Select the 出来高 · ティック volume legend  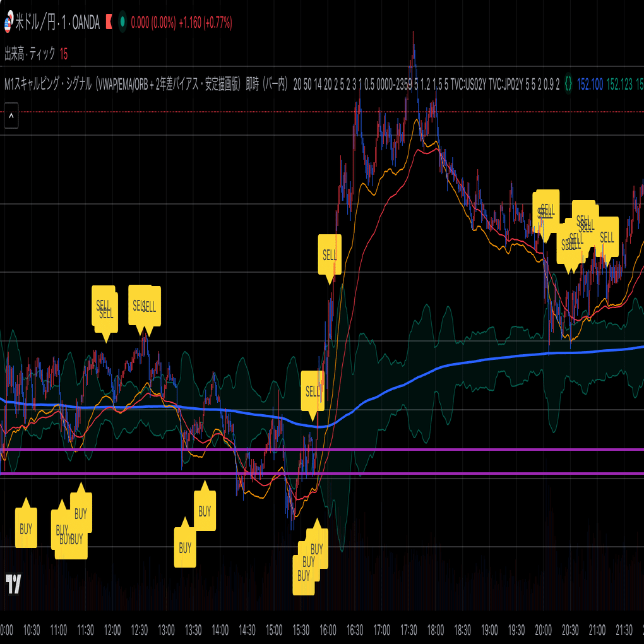click(30, 54)
